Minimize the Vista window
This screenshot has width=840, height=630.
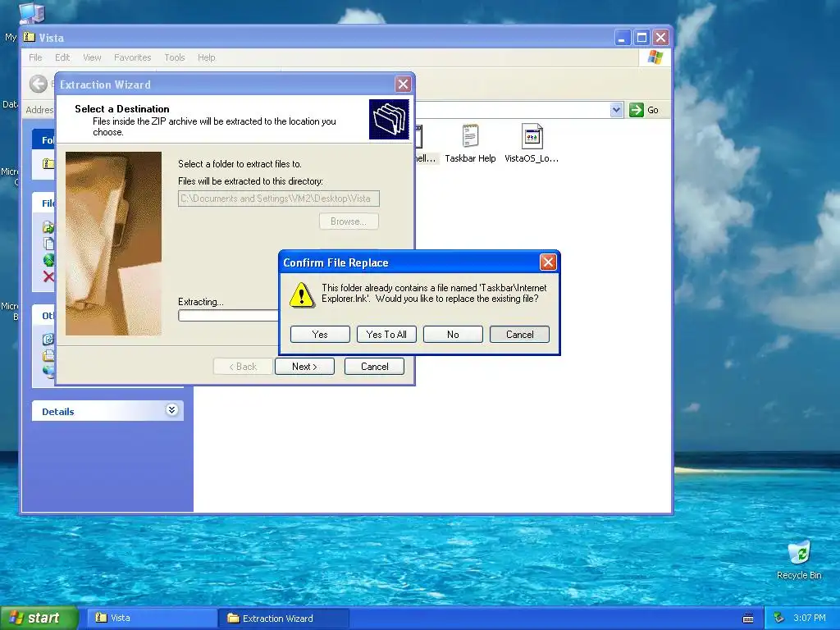coord(622,38)
